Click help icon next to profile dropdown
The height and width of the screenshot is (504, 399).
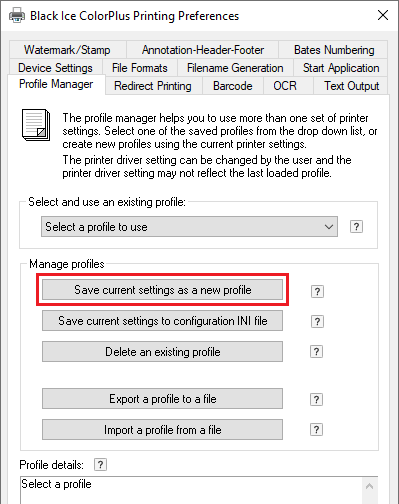click(356, 227)
